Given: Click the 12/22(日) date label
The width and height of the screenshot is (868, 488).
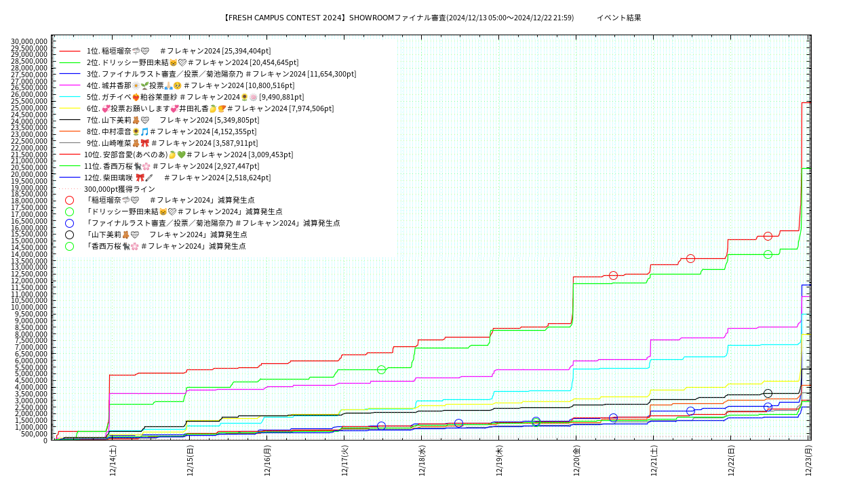Looking at the screenshot, I should [731, 461].
